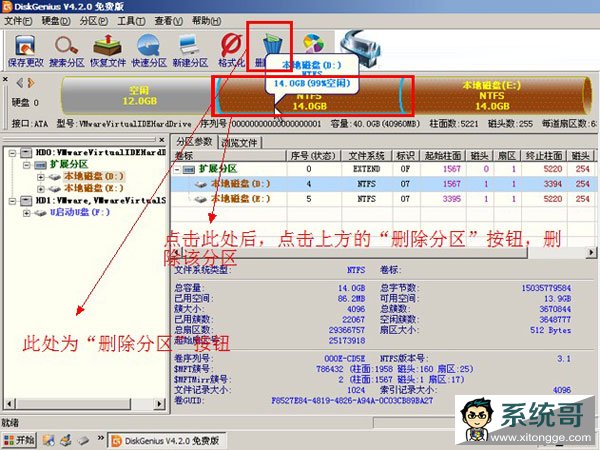Select 本地磁盘(D:) in the left tree
The width and height of the screenshot is (600, 450).
click(x=94, y=176)
